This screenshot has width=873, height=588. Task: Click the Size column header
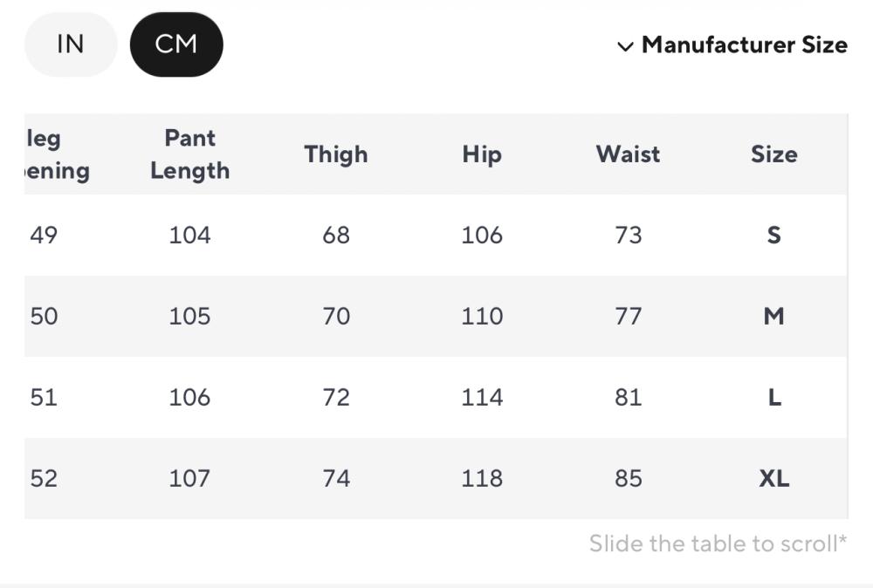click(x=773, y=154)
